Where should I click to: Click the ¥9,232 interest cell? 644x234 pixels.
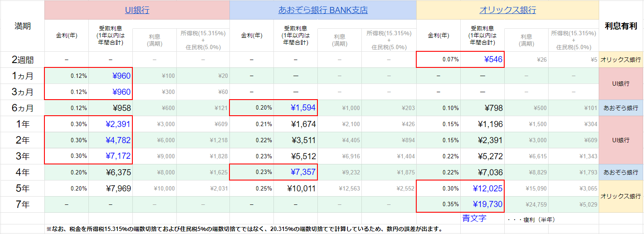tap(340, 172)
